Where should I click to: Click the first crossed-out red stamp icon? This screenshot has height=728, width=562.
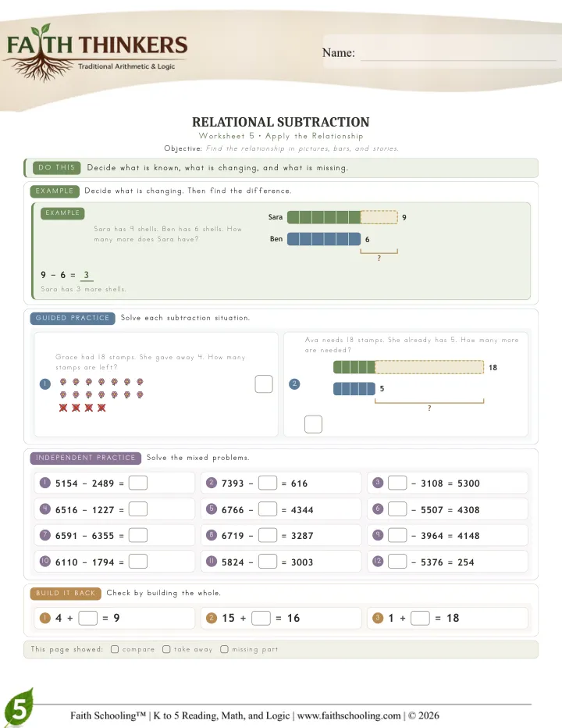(63, 408)
